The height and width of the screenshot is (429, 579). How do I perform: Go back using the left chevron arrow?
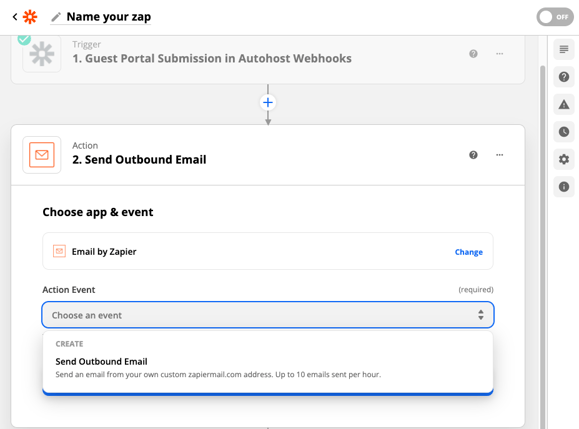point(15,17)
